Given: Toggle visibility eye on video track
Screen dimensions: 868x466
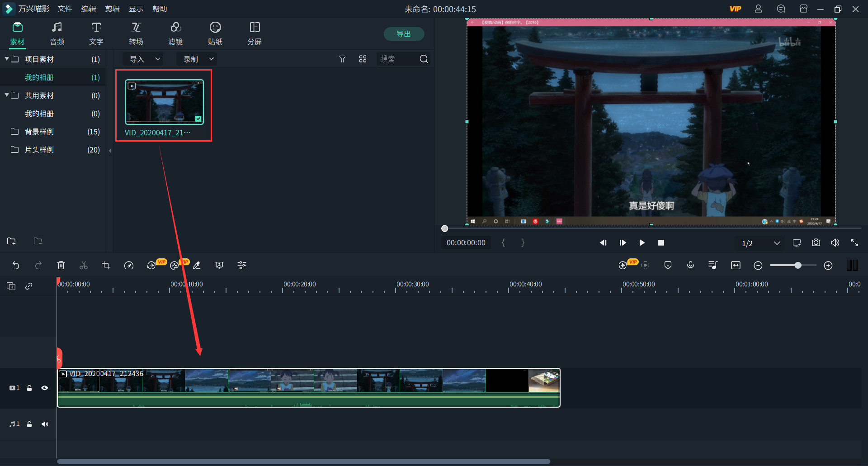Looking at the screenshot, I should point(44,388).
